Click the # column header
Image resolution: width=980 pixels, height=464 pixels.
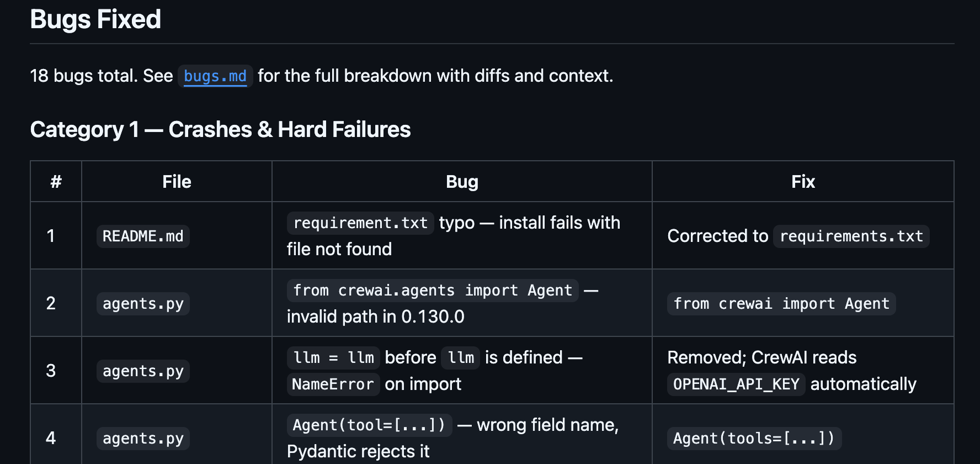(56, 182)
